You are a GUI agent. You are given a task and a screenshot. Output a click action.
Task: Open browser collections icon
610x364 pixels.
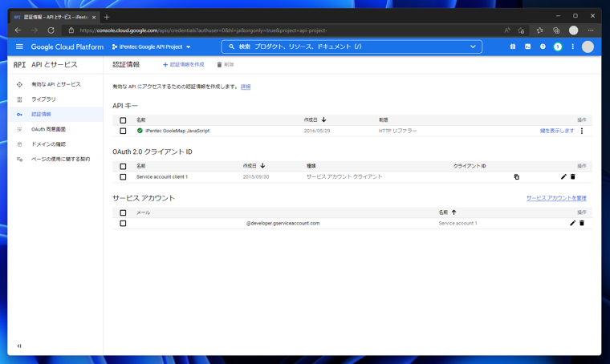(x=556, y=30)
